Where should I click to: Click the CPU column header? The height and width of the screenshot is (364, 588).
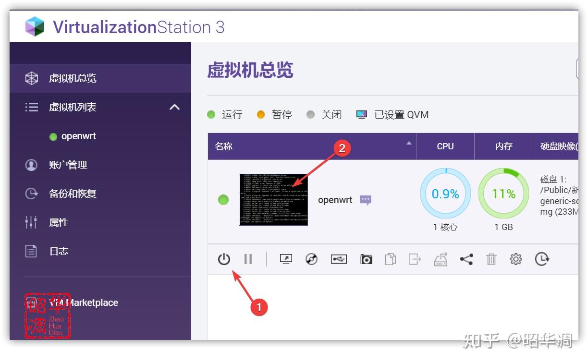(445, 146)
